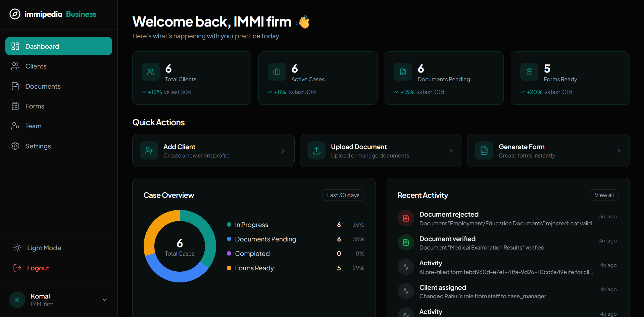
Task: Click the Team user-gear icon in sidebar
Action: [15, 126]
